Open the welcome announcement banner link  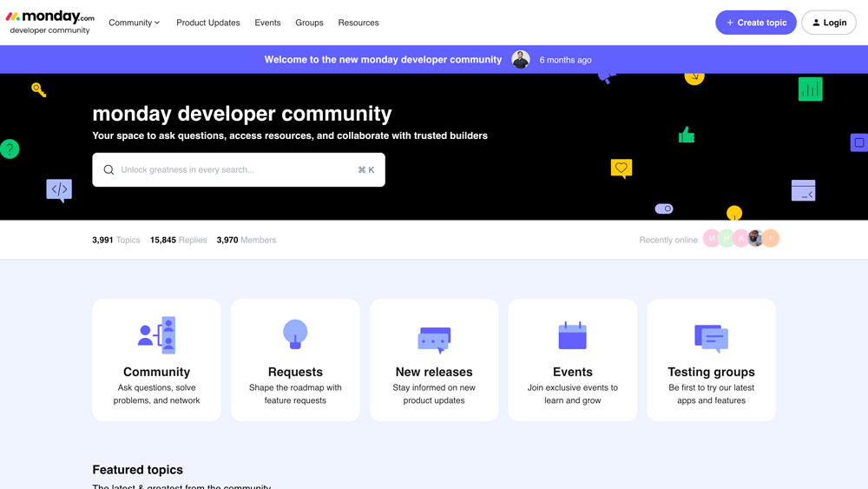[383, 60]
